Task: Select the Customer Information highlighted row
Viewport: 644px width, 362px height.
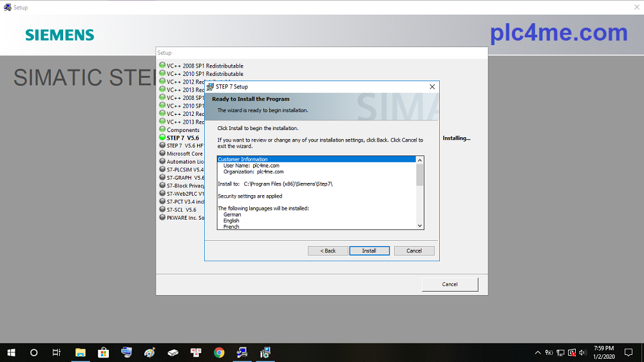Action: tap(317, 160)
